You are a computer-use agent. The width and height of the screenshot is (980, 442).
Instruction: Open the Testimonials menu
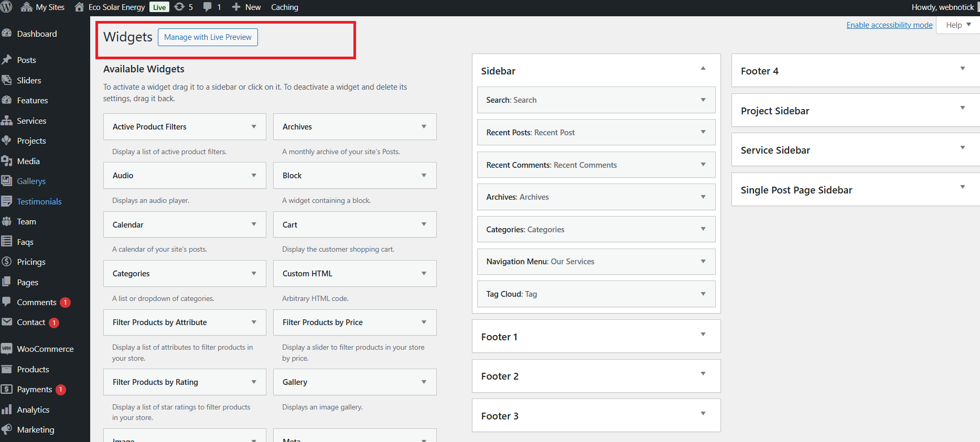click(x=39, y=201)
